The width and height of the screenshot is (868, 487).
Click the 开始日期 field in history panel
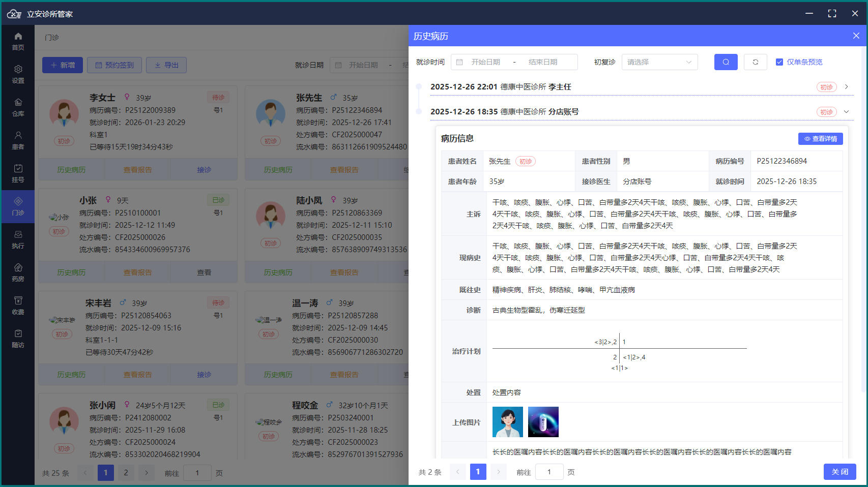pyautogui.click(x=485, y=62)
